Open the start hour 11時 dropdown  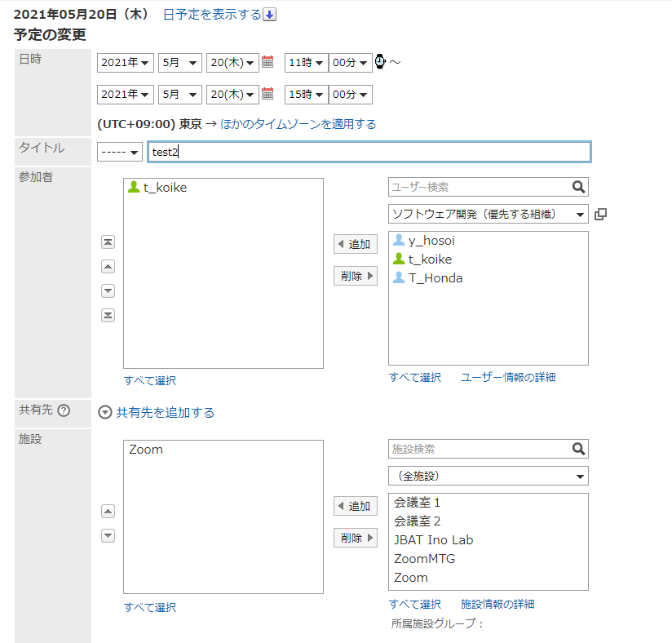tap(306, 63)
